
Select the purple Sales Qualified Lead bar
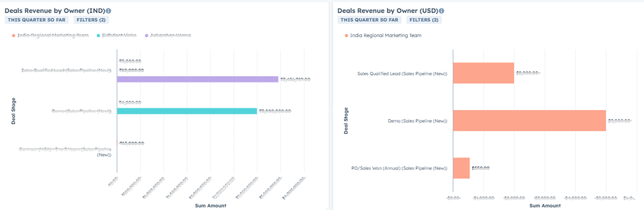tap(198, 79)
